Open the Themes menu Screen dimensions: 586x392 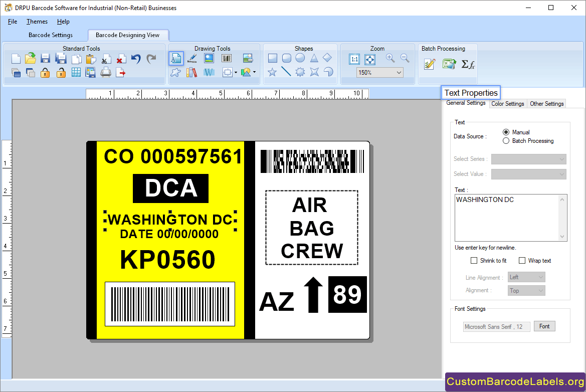point(37,22)
